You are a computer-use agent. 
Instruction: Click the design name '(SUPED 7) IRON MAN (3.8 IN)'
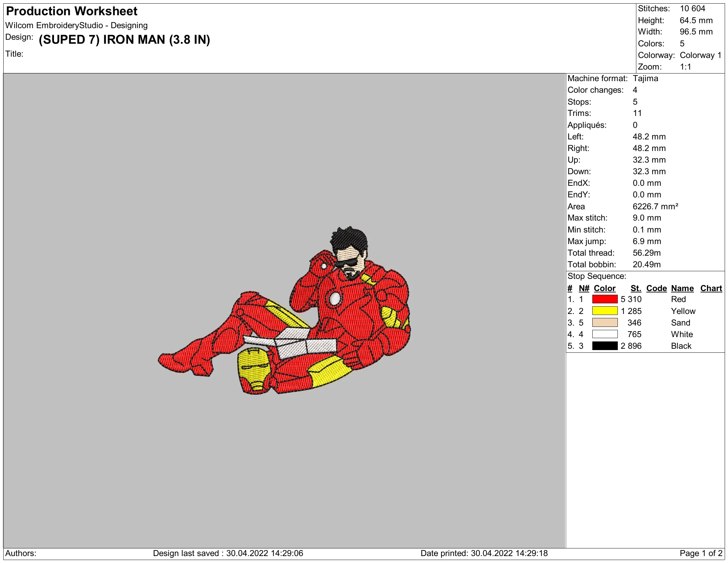[124, 40]
